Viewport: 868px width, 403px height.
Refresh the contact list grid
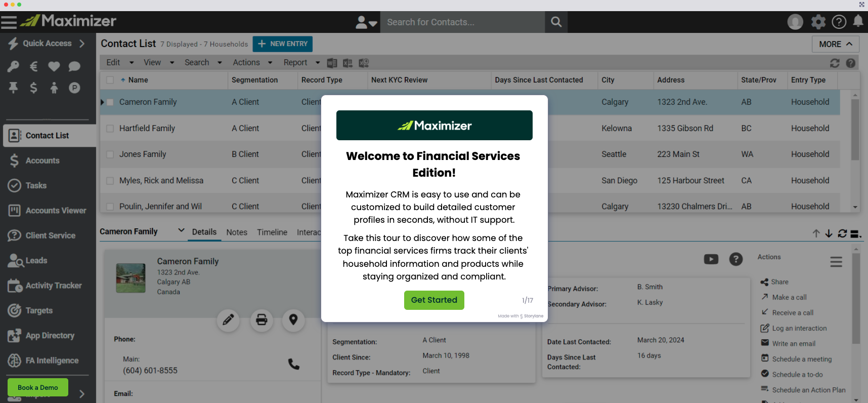[x=835, y=63]
